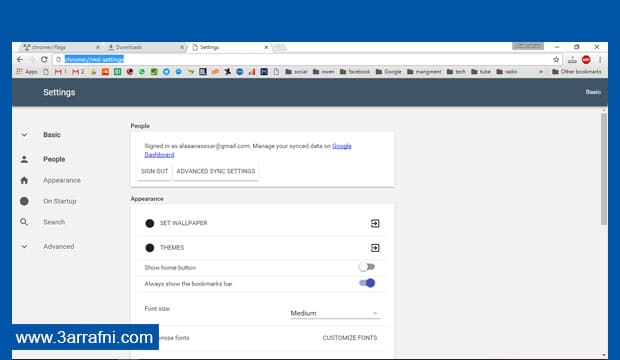Close the chrome://flags tab

click(x=98, y=47)
